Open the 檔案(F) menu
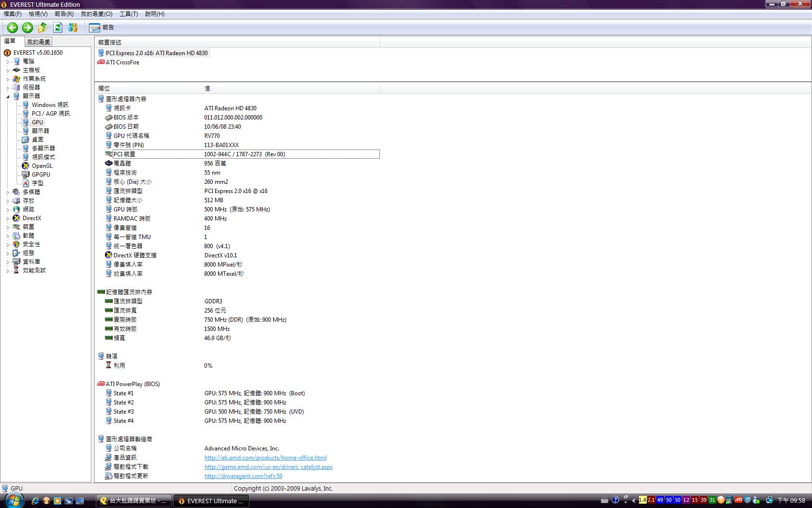 13,14
